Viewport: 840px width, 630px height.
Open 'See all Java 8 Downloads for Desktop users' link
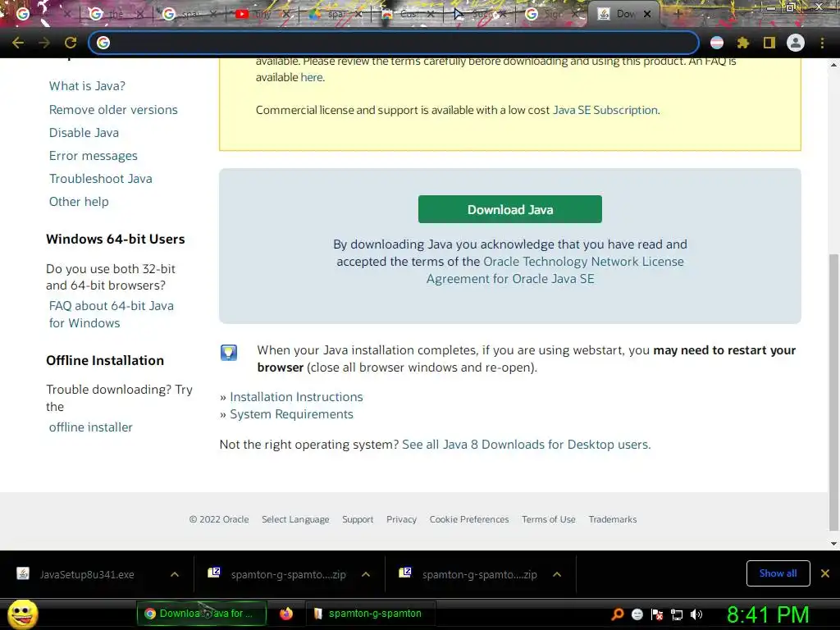click(526, 444)
